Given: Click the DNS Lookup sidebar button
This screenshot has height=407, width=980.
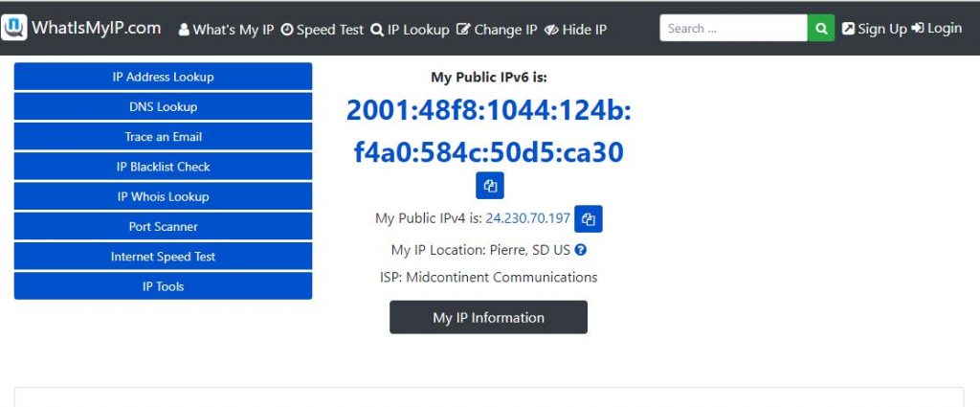Looking at the screenshot, I should (x=163, y=107).
